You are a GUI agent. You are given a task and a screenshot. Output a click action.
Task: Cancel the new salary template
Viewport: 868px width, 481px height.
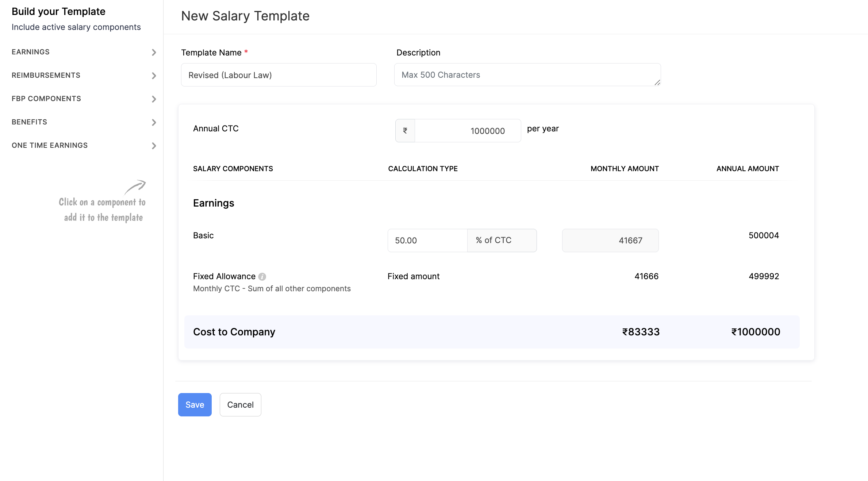tap(240, 404)
